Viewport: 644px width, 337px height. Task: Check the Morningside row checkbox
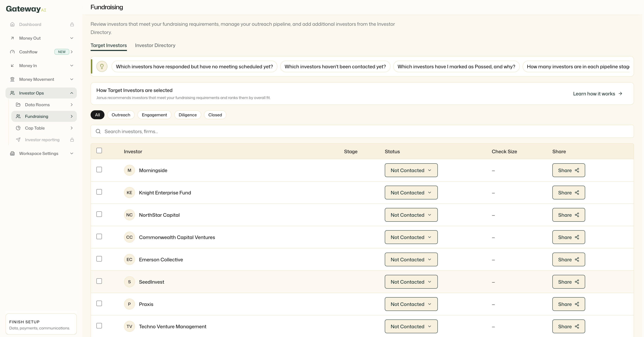pyautogui.click(x=99, y=170)
